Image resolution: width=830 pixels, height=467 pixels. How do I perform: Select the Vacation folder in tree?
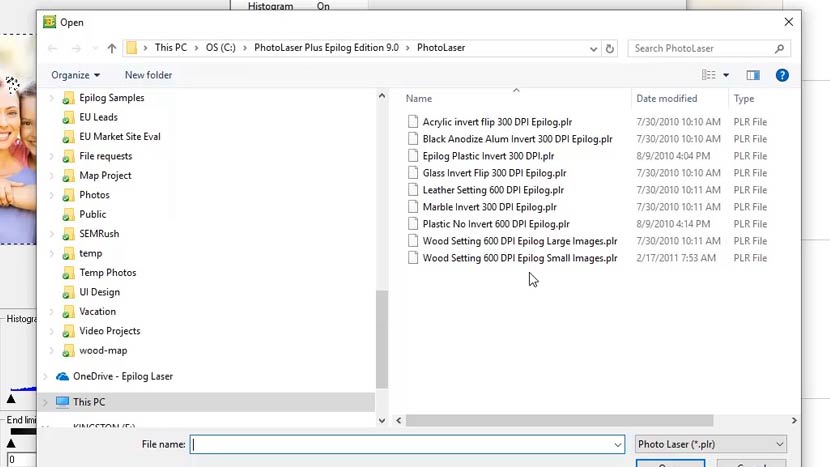(97, 311)
